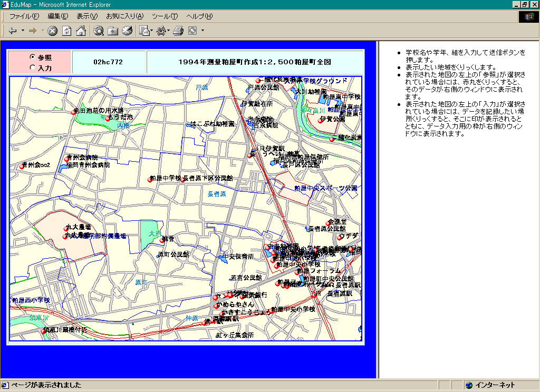This screenshot has width=540, height=392.
Task: Click the red dot at 須恵川扇橋付近
Action: [x=43, y=331]
